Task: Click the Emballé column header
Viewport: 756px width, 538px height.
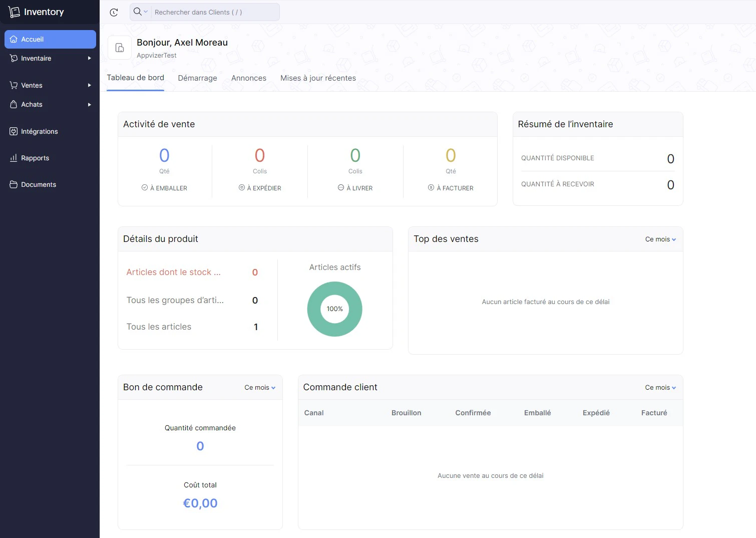Action: coord(537,413)
